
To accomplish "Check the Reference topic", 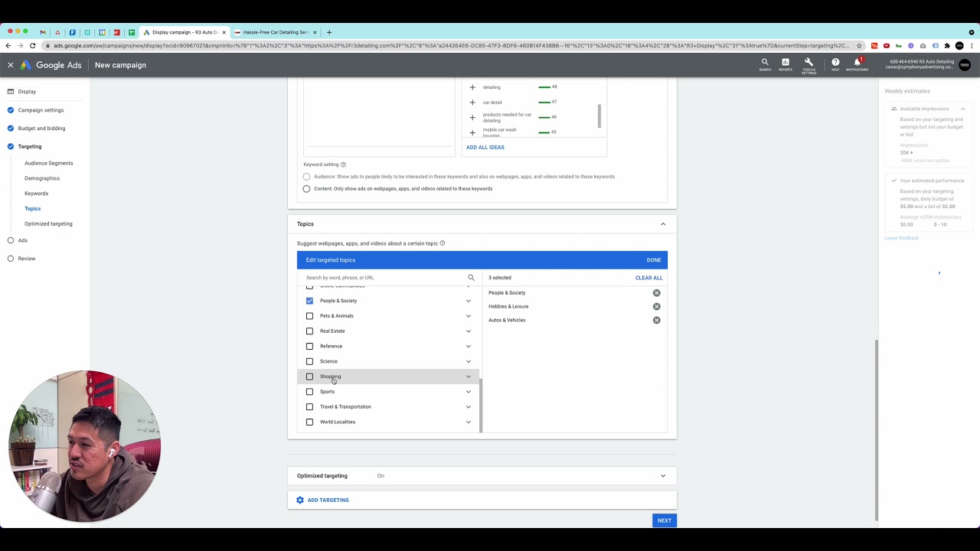I will [x=309, y=347].
